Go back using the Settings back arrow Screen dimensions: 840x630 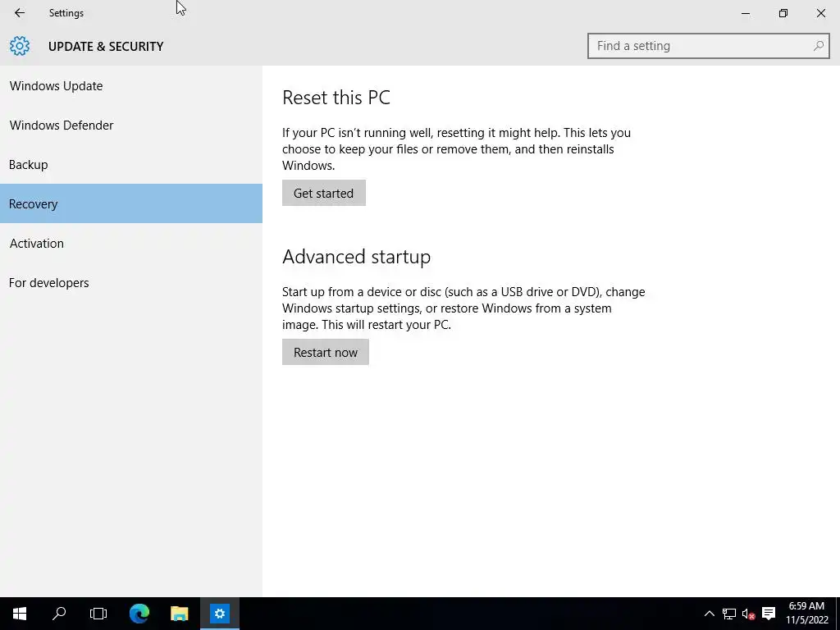20,13
